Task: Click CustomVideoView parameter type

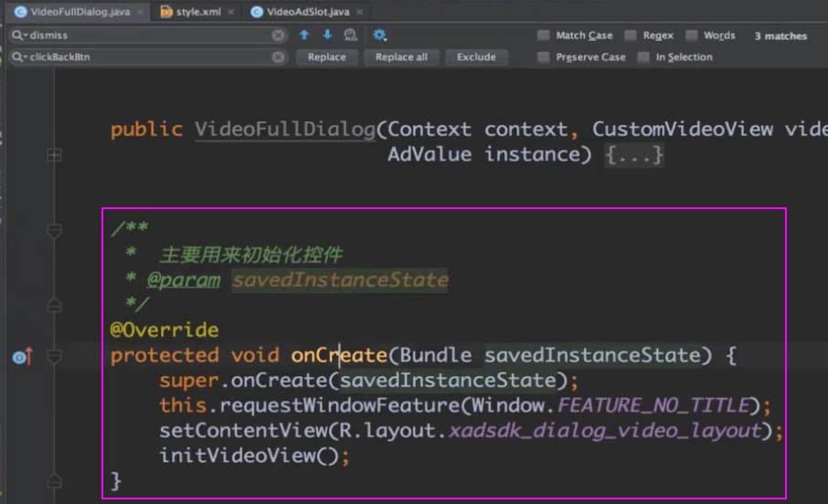Action: tap(683, 130)
